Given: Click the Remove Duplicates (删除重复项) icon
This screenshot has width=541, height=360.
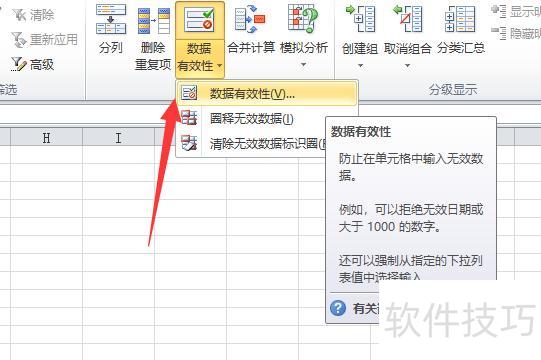Looking at the screenshot, I should (x=154, y=21).
